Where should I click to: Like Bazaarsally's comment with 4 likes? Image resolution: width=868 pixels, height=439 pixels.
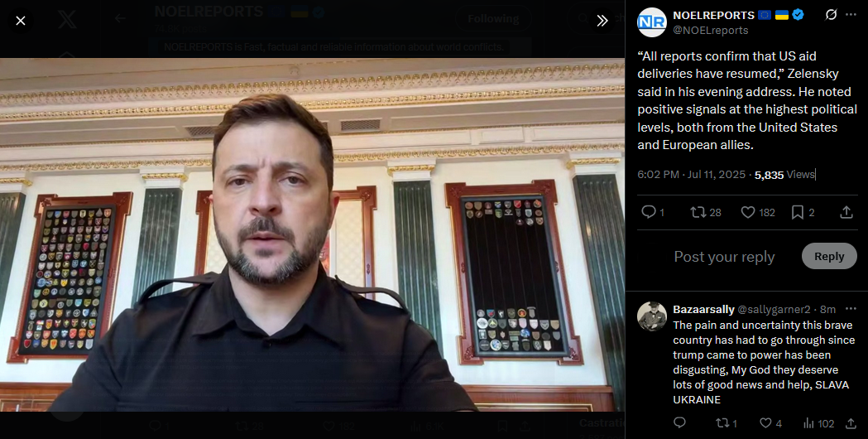(x=770, y=423)
